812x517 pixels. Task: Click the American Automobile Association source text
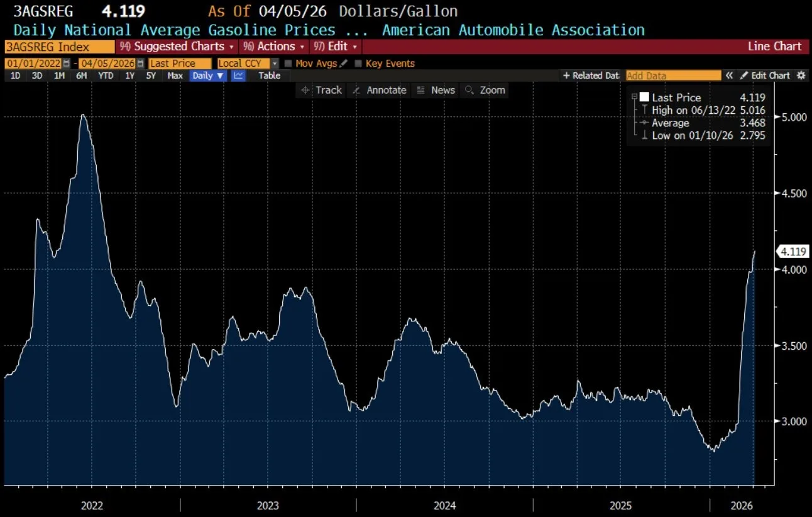(x=513, y=30)
